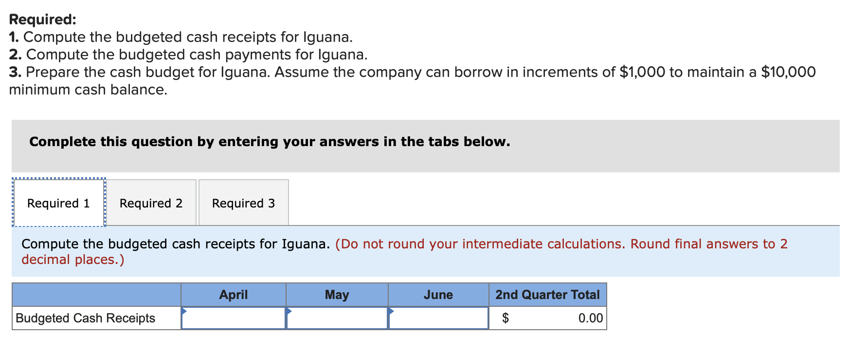Select the active Required 1 tab

(58, 203)
